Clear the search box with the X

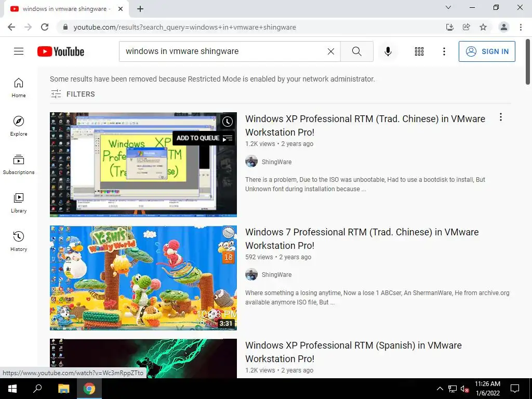pos(331,51)
